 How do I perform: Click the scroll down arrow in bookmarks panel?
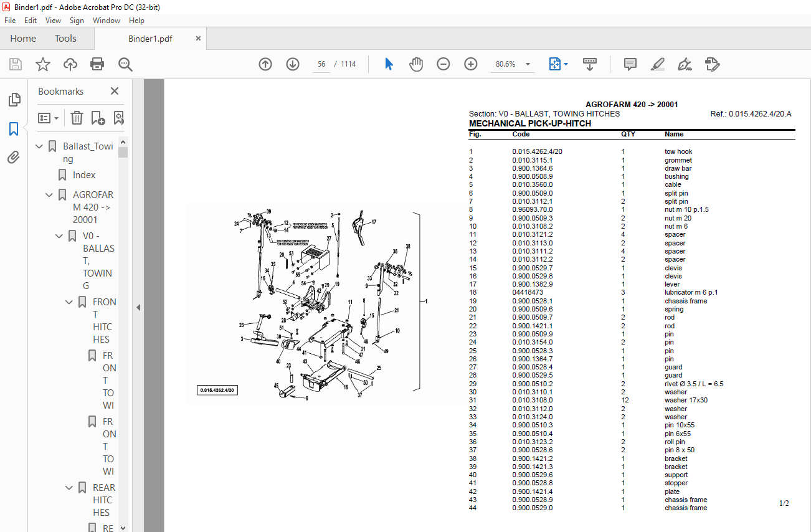point(123,527)
